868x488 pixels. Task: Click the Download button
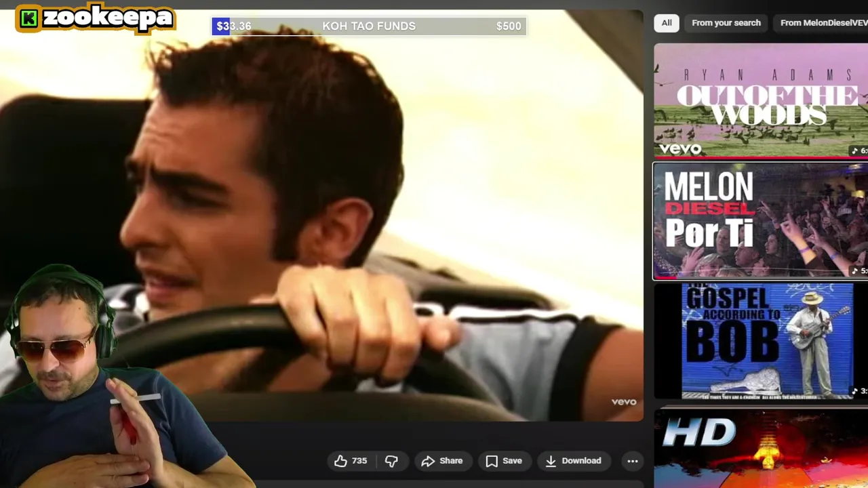574,461
